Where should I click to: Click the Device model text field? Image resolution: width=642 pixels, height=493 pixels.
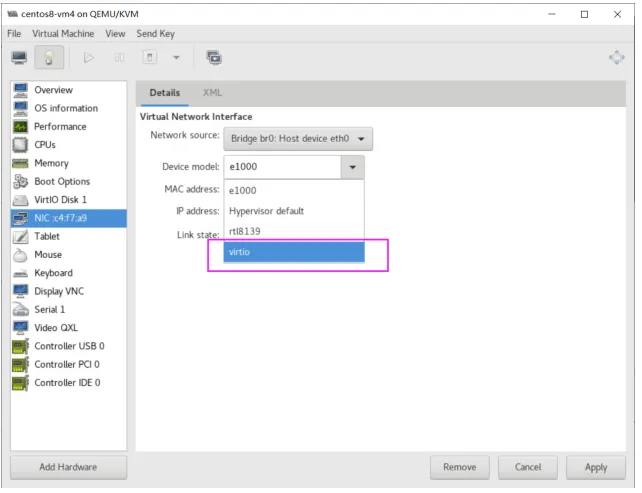point(283,167)
